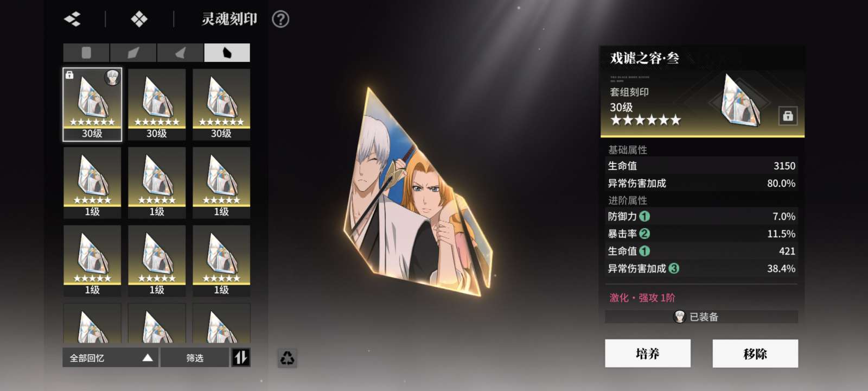
Task: Click the 移除 button
Action: coord(755,354)
